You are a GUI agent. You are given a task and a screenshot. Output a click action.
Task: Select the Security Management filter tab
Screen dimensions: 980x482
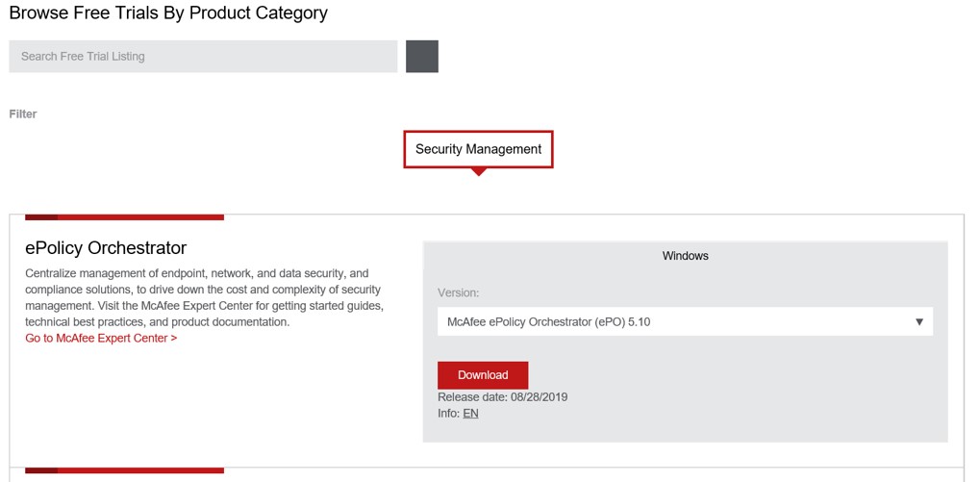coord(478,149)
